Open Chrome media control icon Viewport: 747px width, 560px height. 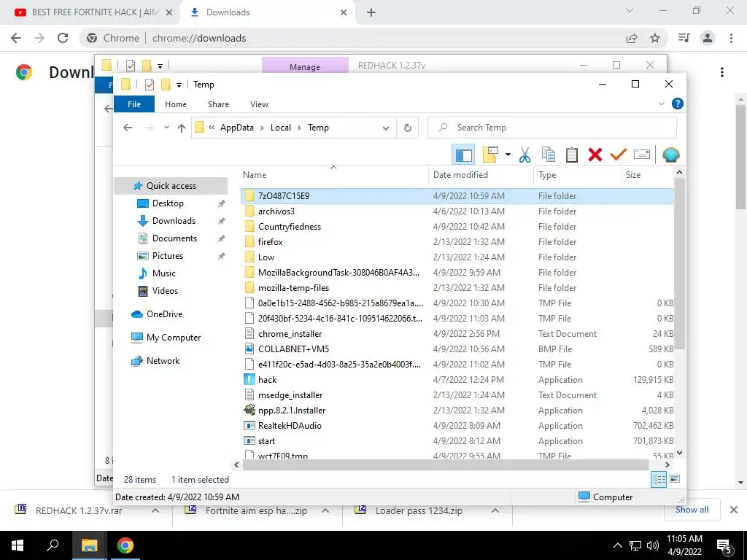tap(684, 38)
